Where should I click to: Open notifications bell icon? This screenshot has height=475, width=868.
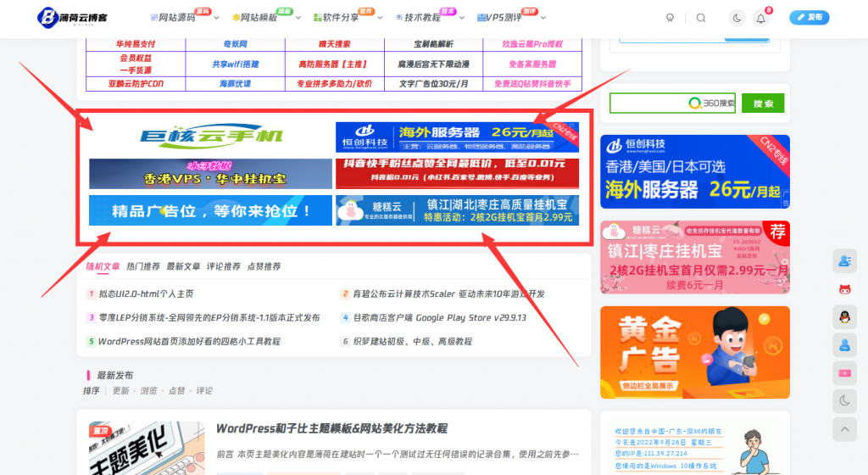pos(761,19)
